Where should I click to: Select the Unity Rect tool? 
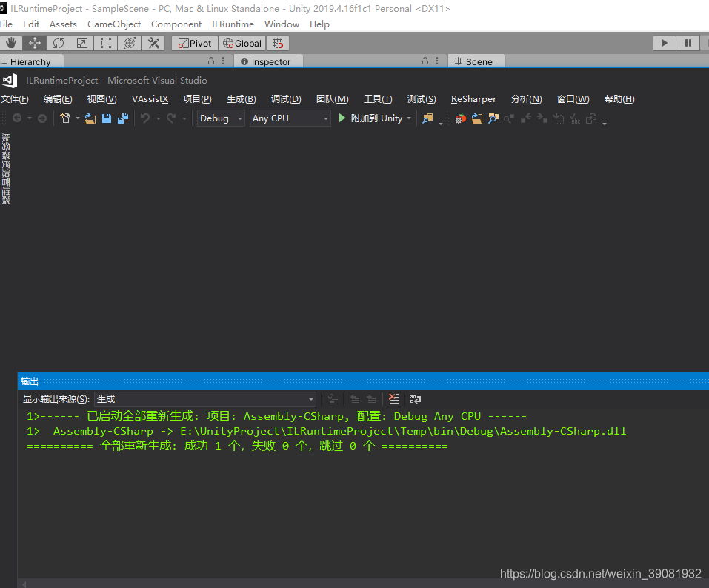pos(106,44)
